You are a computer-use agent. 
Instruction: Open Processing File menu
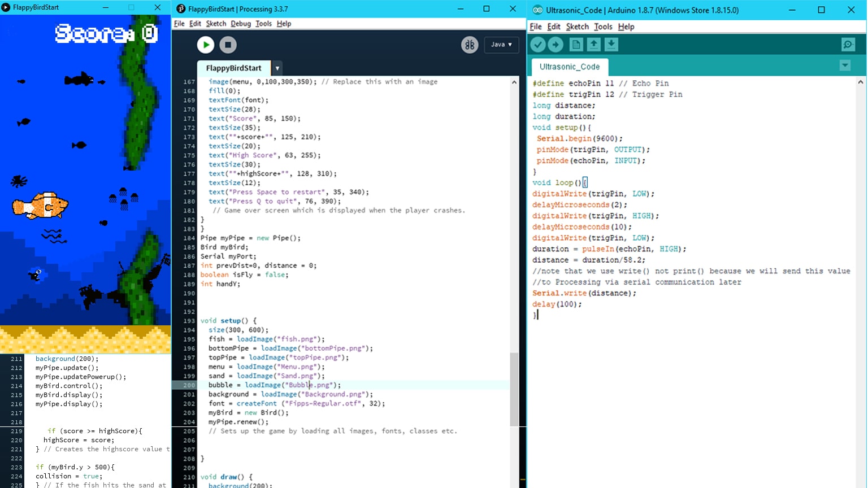point(179,24)
